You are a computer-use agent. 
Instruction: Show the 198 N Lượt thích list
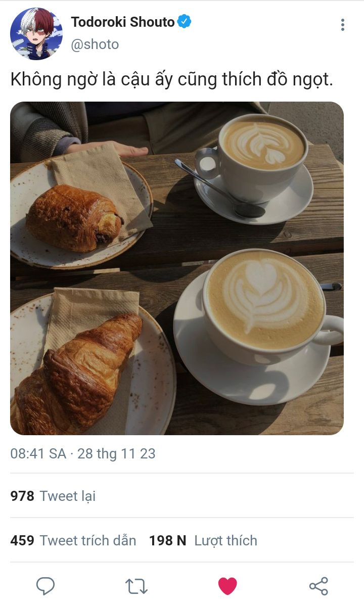tap(203, 540)
